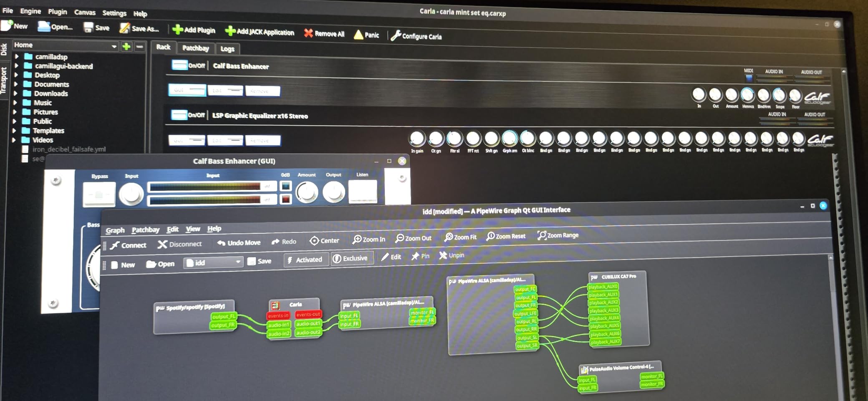The height and width of the screenshot is (401, 868).
Task: Click Save As... in Carla's toolbar
Action: point(139,28)
